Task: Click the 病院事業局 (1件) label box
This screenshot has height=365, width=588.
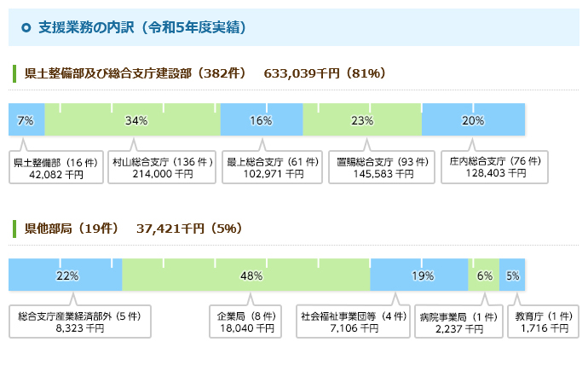Action: click(458, 322)
